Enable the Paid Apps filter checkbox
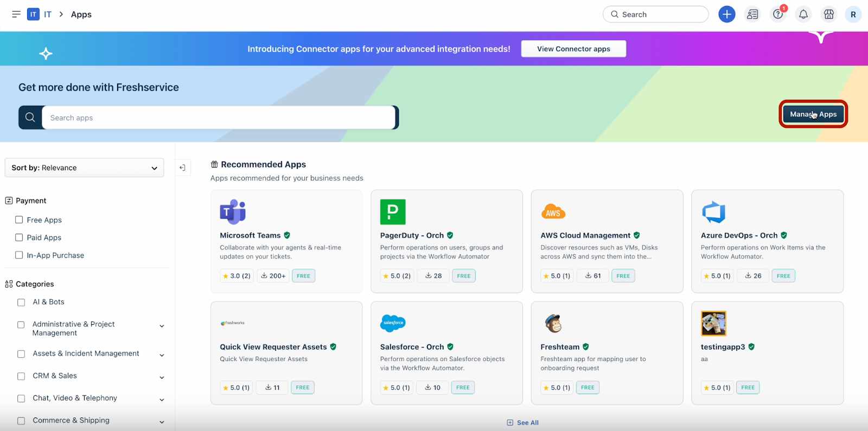 coord(19,237)
